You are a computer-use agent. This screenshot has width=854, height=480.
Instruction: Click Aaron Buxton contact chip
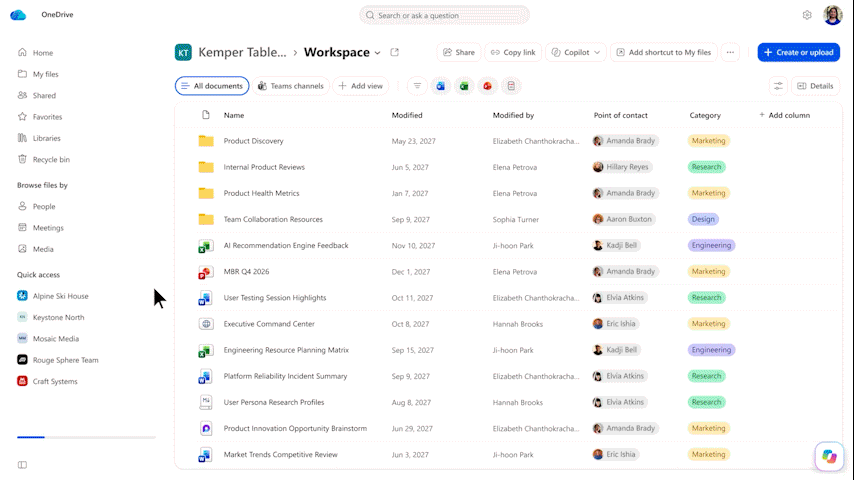(x=624, y=220)
